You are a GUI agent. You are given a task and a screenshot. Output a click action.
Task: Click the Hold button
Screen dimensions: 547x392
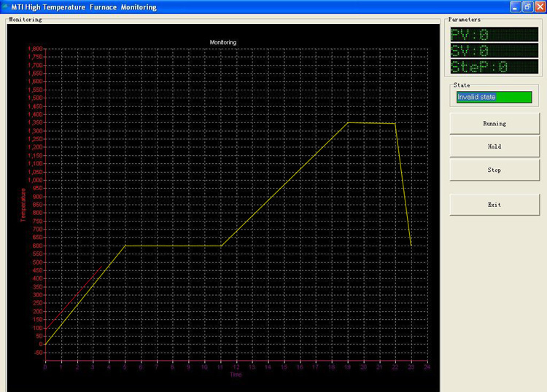494,146
